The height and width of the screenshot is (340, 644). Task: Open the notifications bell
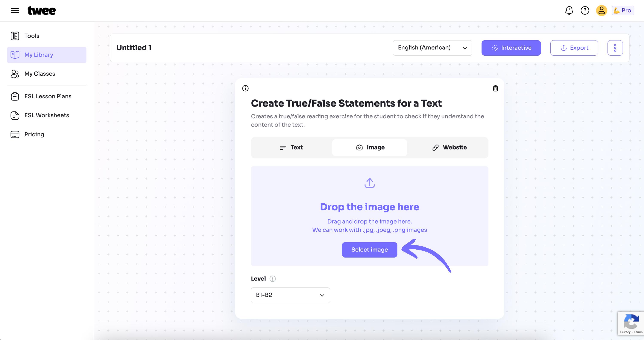pos(569,11)
